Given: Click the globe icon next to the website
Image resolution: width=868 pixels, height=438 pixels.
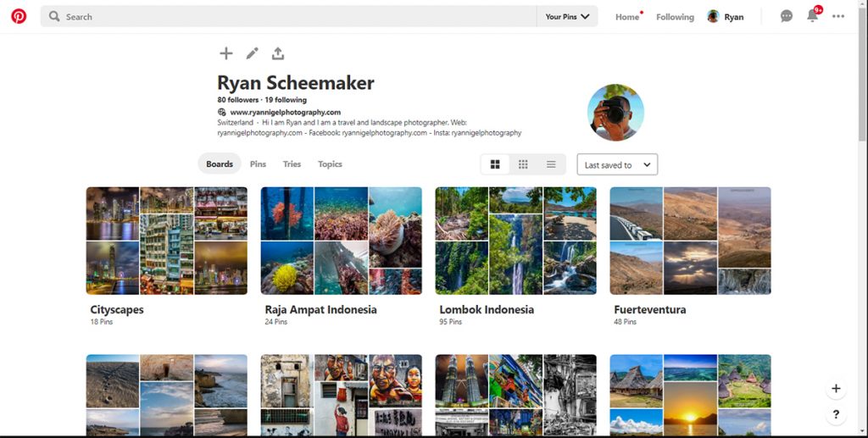Looking at the screenshot, I should (222, 113).
